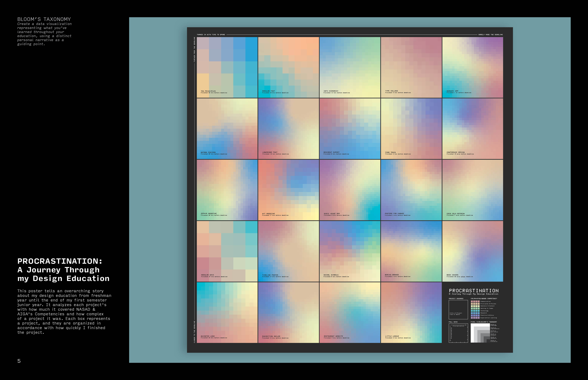
Task: Click the Communication legend color swatch row
Action: click(x=475, y=302)
